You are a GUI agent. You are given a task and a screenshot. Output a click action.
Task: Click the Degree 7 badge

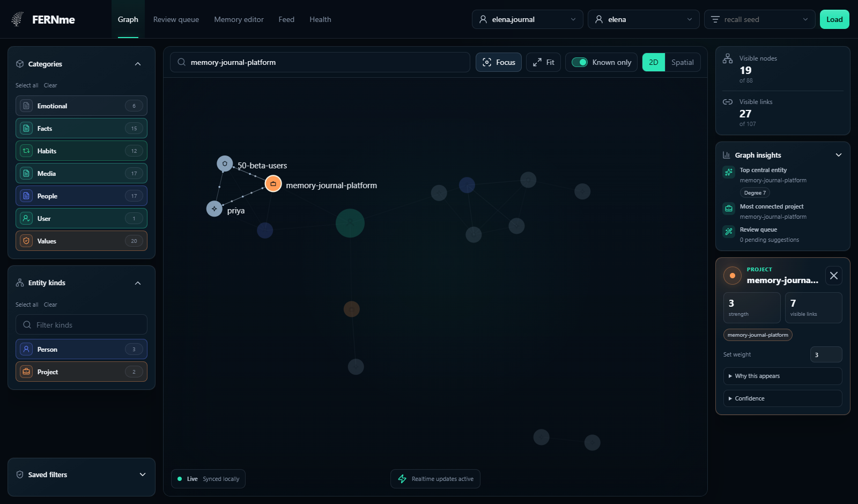tap(755, 192)
